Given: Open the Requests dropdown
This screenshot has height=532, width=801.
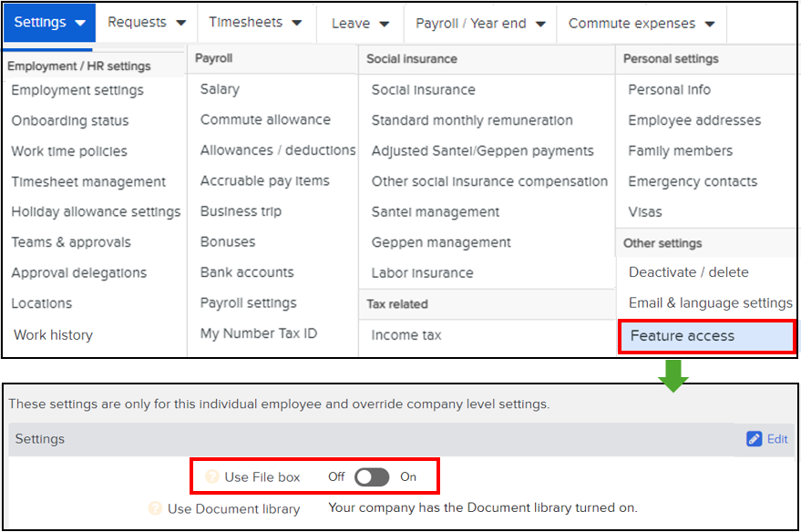Looking at the screenshot, I should pyautogui.click(x=146, y=23).
